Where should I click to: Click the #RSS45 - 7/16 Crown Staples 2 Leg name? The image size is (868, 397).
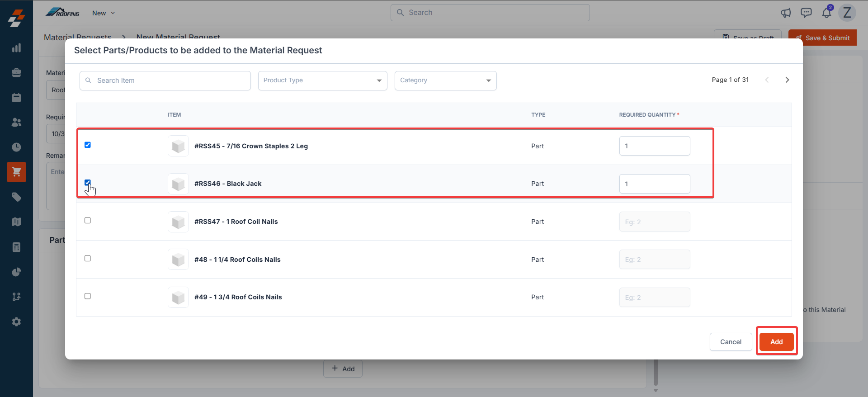(251, 146)
